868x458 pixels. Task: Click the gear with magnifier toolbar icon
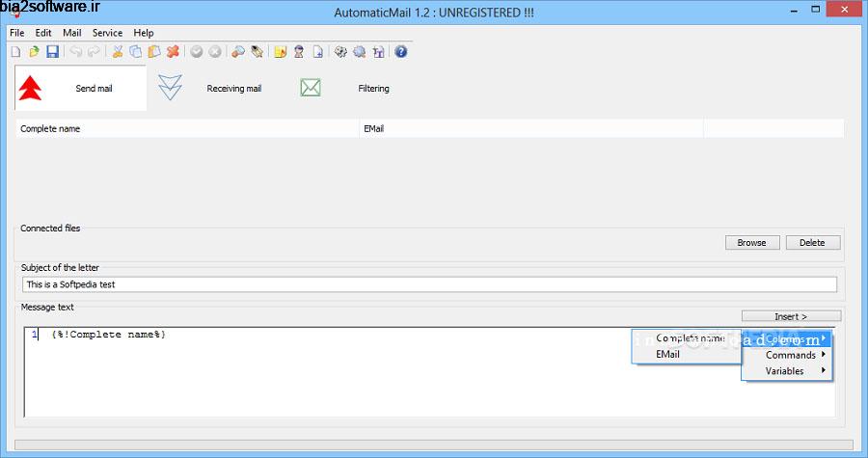click(x=360, y=52)
